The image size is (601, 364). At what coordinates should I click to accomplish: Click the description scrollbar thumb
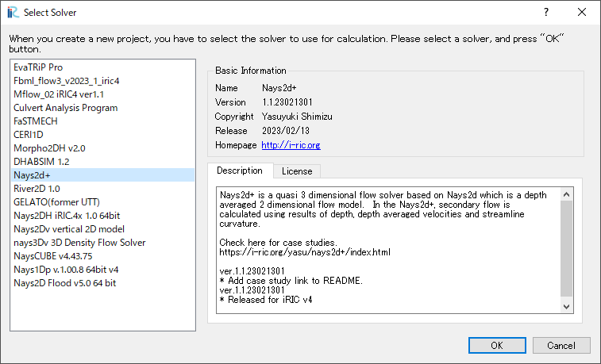tap(567, 248)
